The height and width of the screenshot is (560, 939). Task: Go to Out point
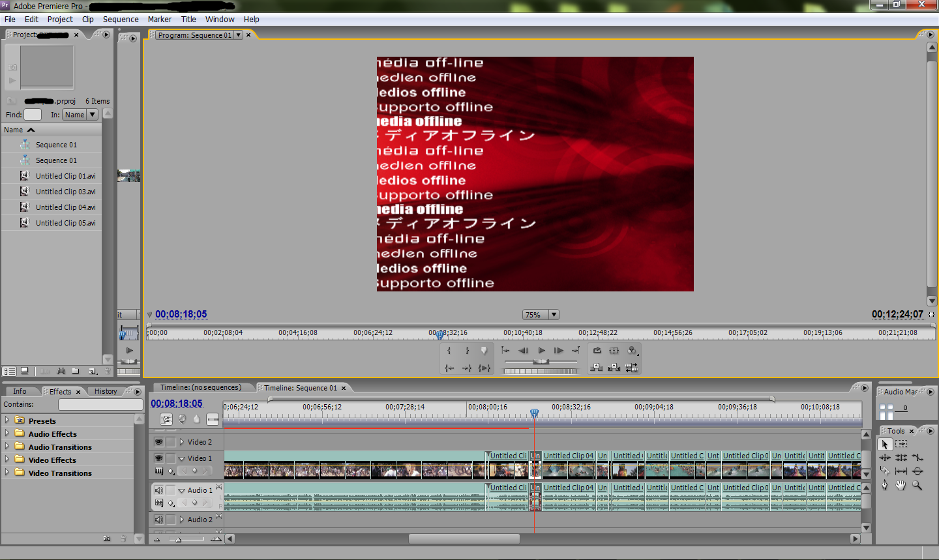tap(467, 368)
